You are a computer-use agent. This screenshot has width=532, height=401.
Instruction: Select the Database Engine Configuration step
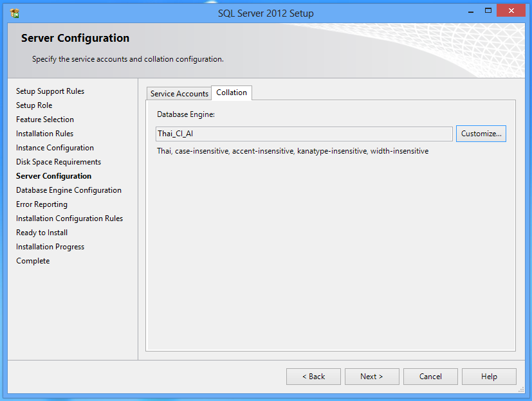(69, 190)
